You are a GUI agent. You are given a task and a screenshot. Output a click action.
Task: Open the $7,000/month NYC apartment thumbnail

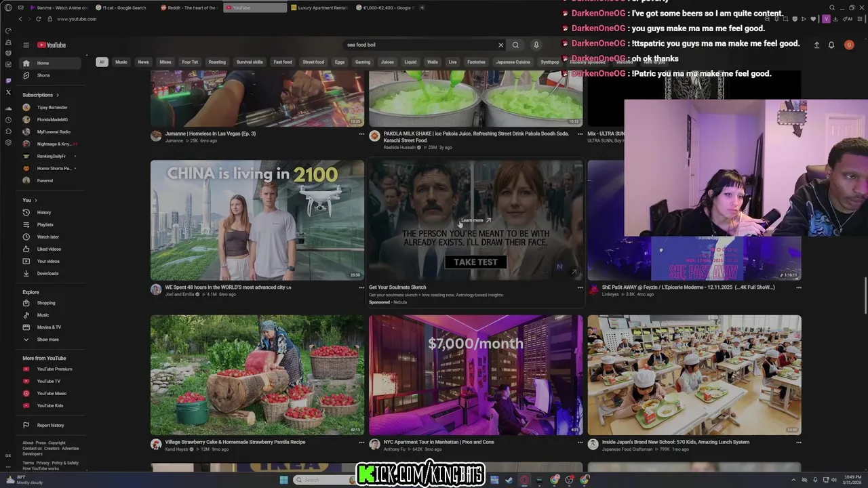tap(475, 375)
